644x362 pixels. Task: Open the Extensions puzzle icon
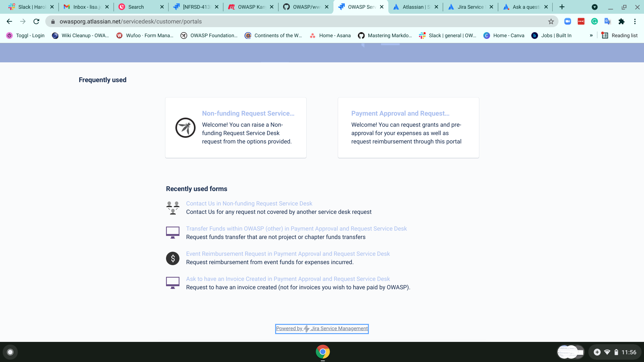[x=622, y=21]
